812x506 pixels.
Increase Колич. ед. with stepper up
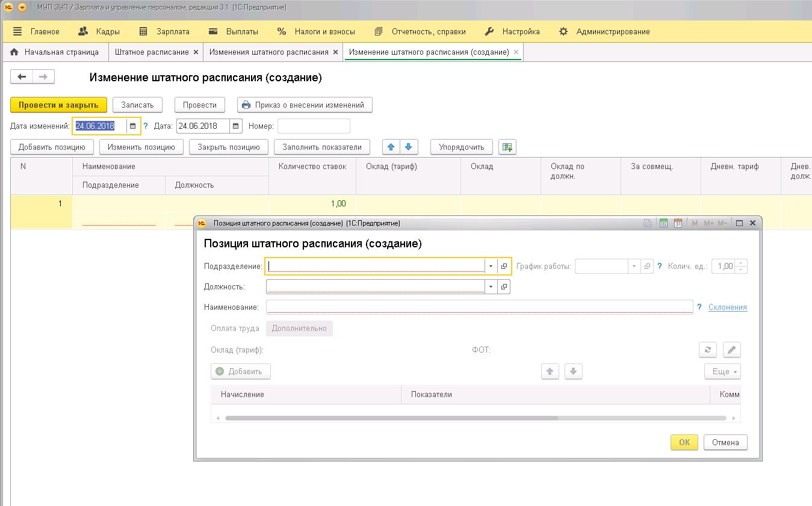pos(742,262)
